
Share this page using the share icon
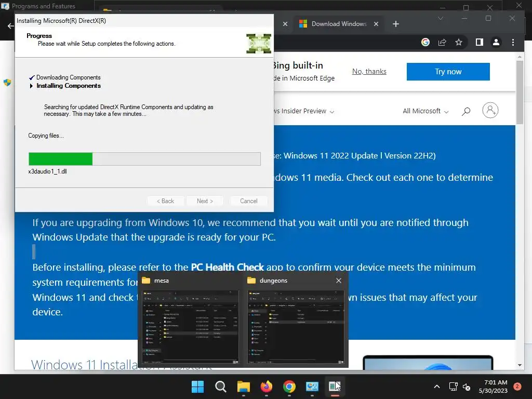tap(442, 42)
